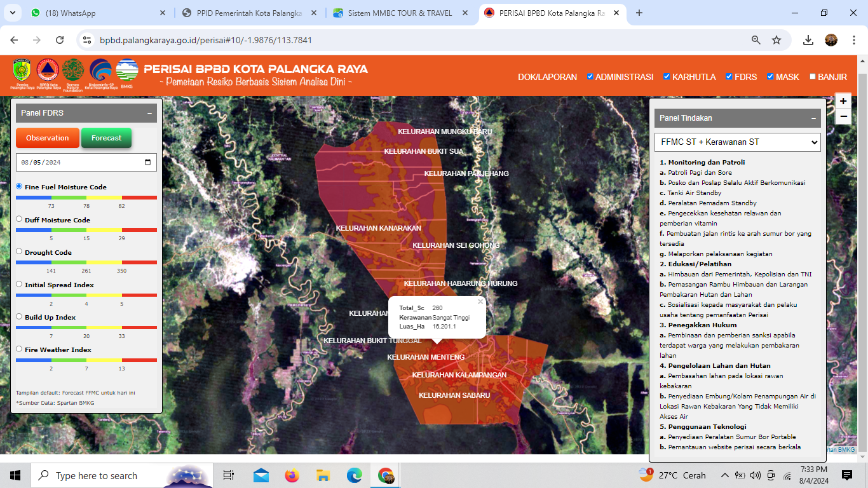Screen dimensions: 868x488
Task: Open the date picker calendar icon
Action: click(x=148, y=163)
